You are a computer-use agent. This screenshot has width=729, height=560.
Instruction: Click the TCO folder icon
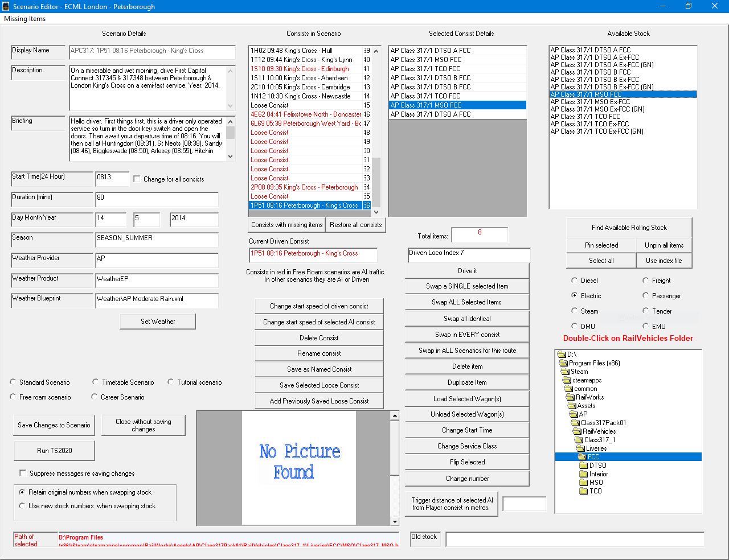[583, 491]
